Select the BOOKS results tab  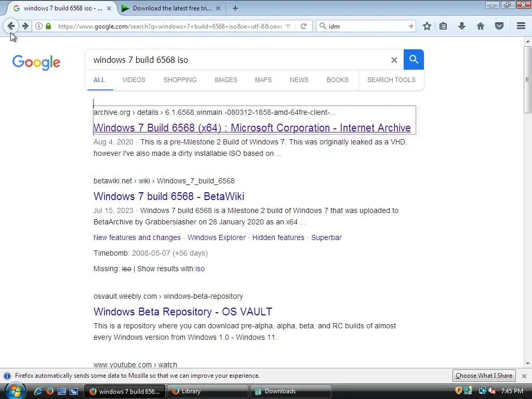[x=337, y=79]
